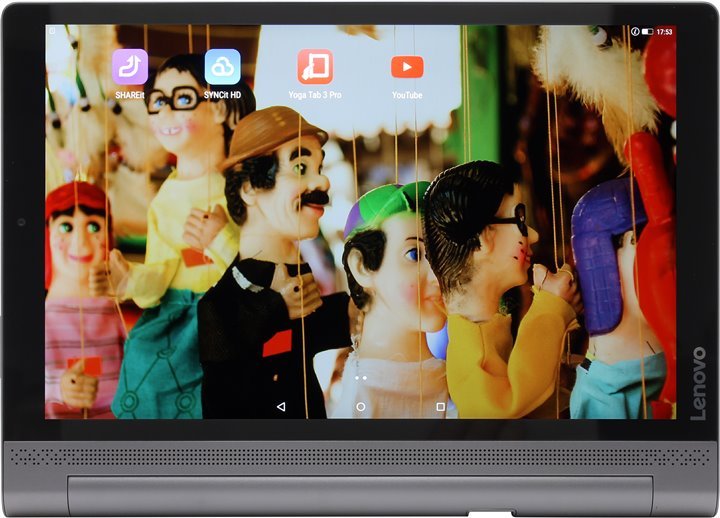Image resolution: width=720 pixels, height=518 pixels.
Task: Click the circled status icon beside battery
Action: (x=634, y=32)
